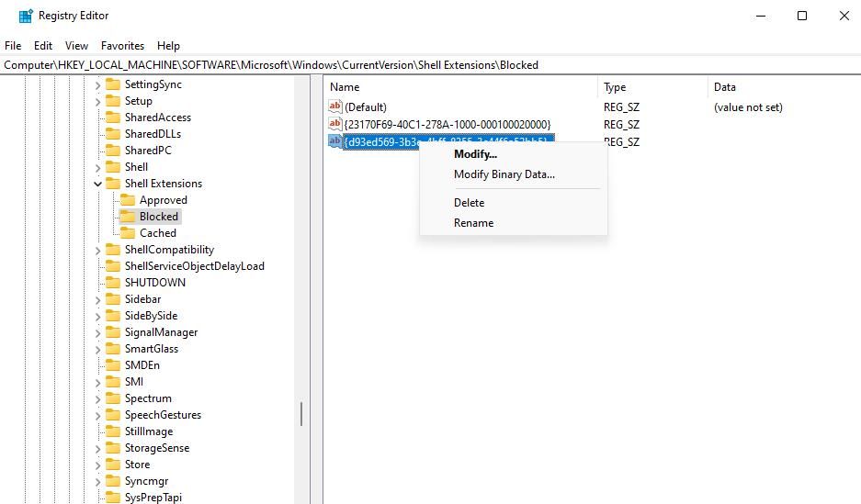Expand the ShellCompatibility key
861x504 pixels.
(97, 251)
